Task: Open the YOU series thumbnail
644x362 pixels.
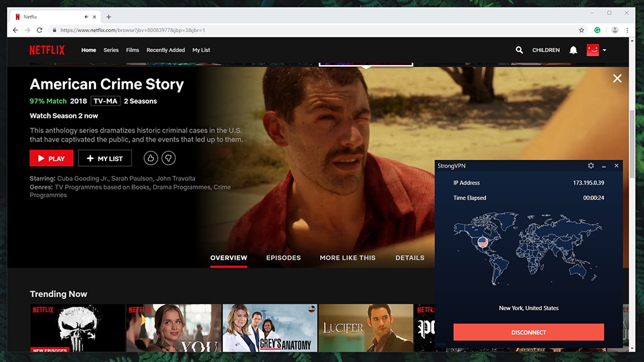Action: click(173, 328)
